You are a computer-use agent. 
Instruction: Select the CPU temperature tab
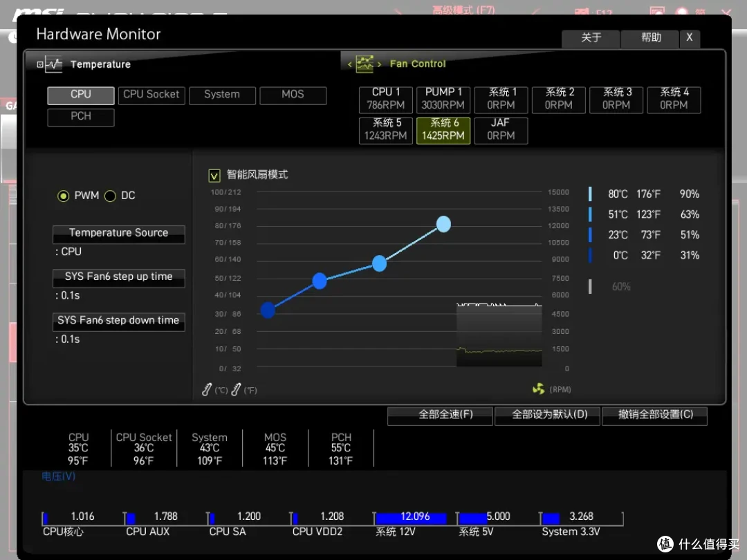(x=81, y=95)
